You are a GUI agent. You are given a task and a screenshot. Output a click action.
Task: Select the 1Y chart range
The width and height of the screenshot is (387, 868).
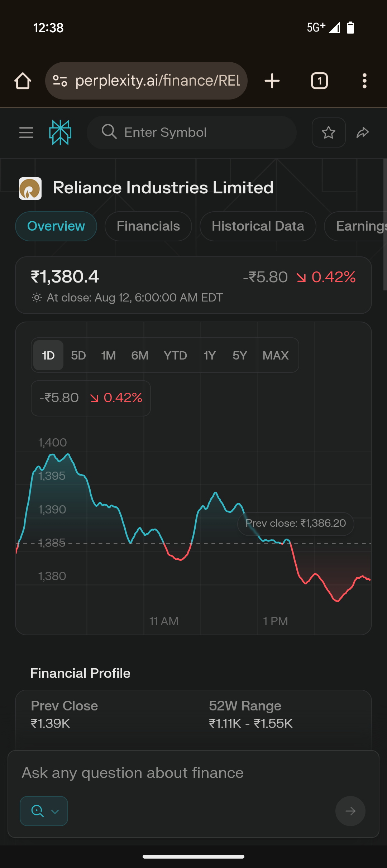(210, 356)
